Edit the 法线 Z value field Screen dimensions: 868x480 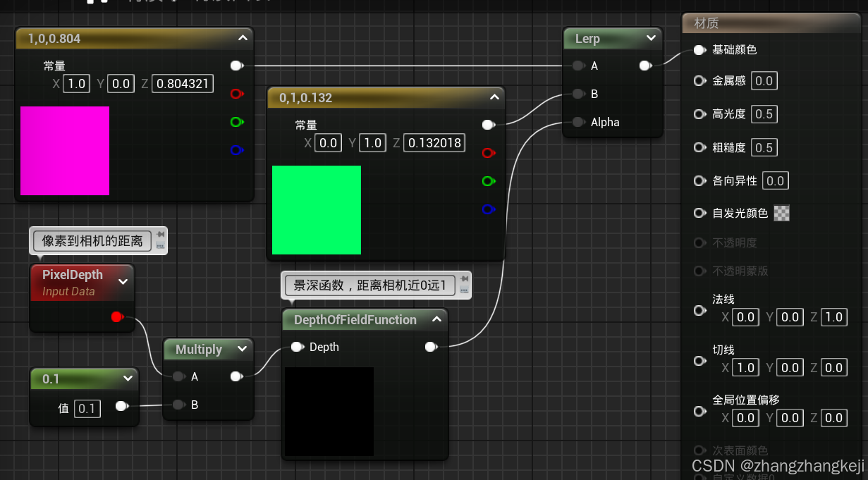[x=834, y=317]
